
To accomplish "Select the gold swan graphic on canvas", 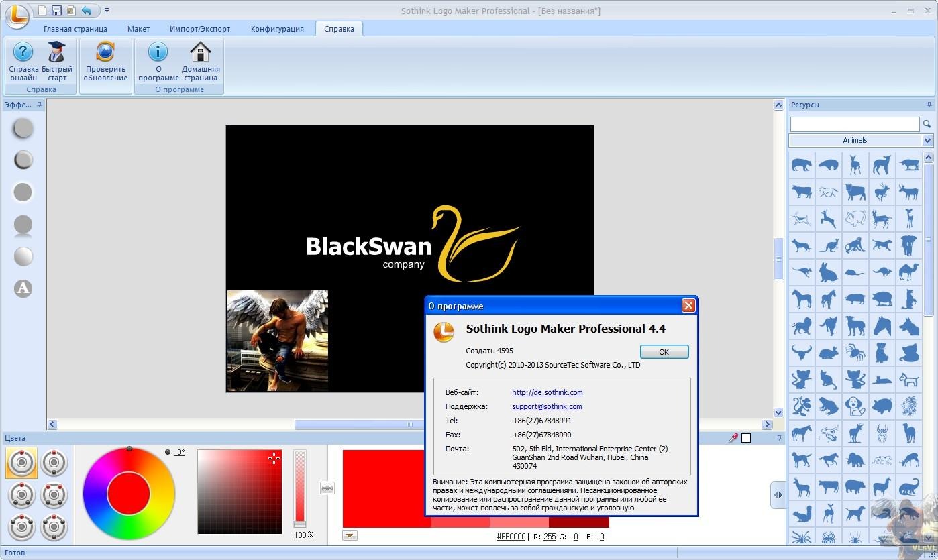I will point(475,243).
